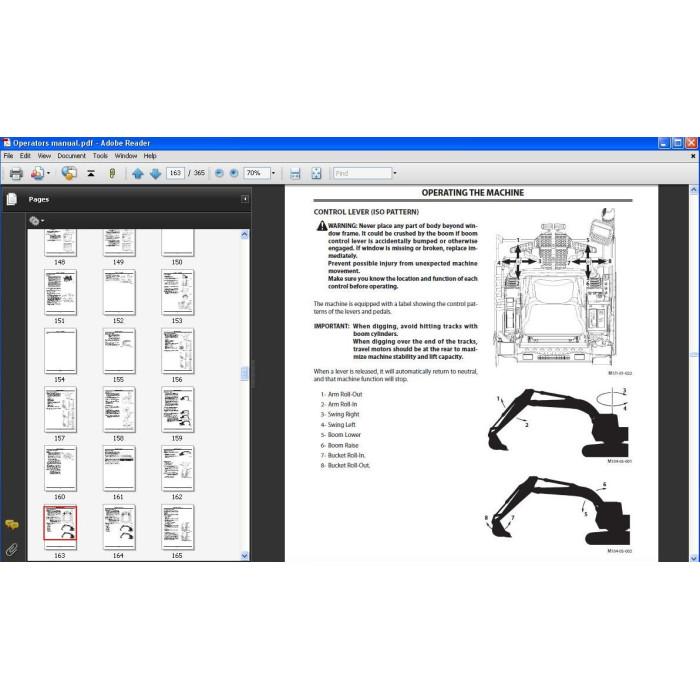700x700 pixels.
Task: Click the Scrolling mode fit width icon
Action: (295, 173)
